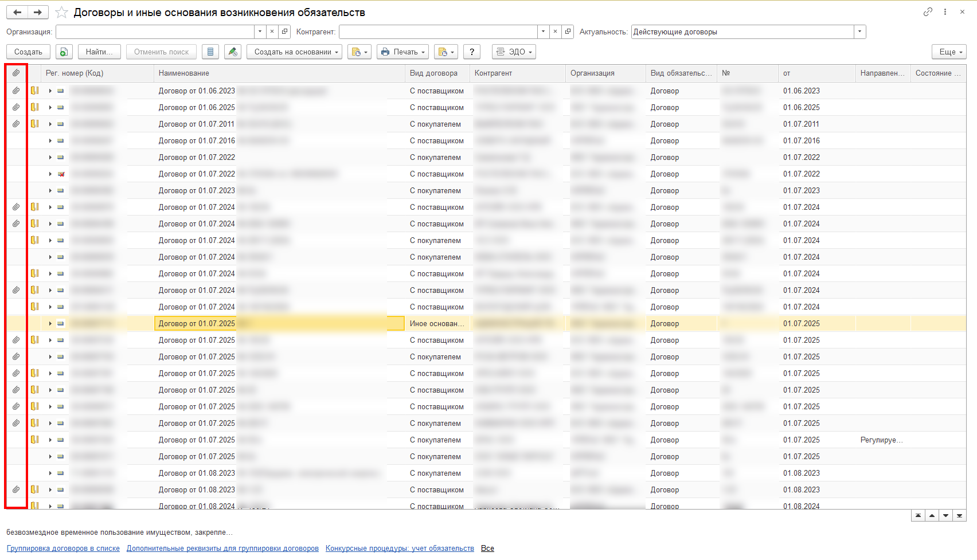Click the list settings icon after Отменить поиск
977x560 pixels.
210,52
